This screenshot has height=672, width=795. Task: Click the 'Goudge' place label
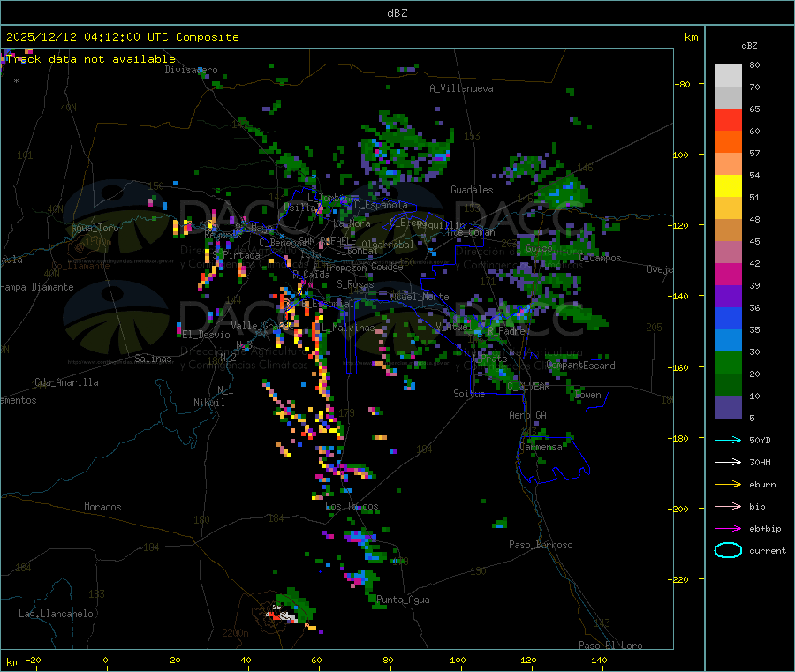click(x=387, y=267)
